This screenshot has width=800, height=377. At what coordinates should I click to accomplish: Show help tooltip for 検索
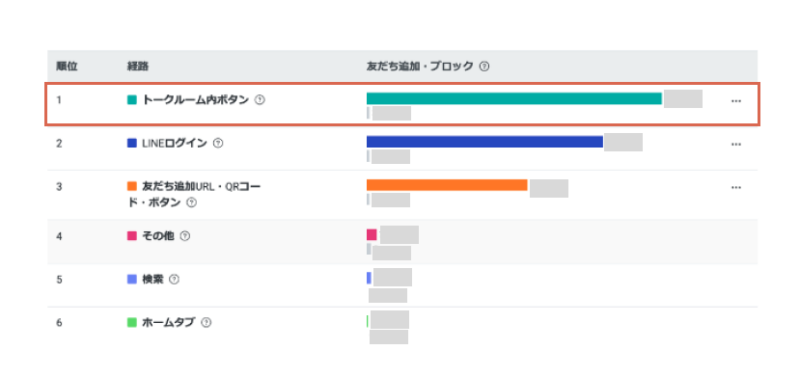(174, 279)
